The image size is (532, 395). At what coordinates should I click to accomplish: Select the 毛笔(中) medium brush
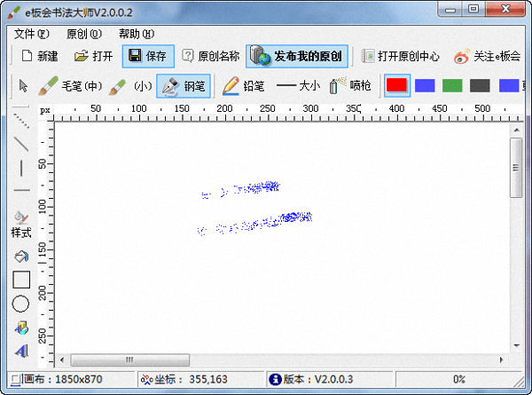click(x=69, y=86)
